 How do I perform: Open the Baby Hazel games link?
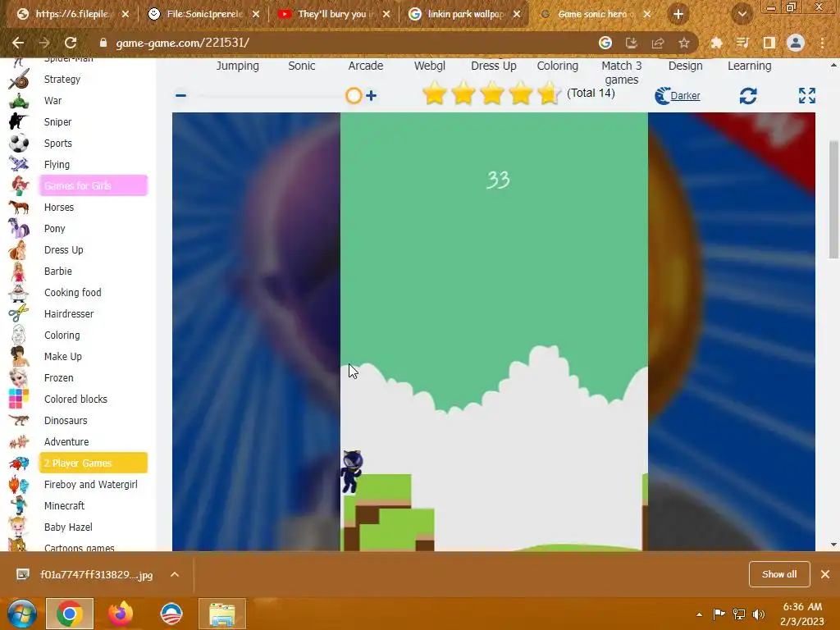[68, 527]
